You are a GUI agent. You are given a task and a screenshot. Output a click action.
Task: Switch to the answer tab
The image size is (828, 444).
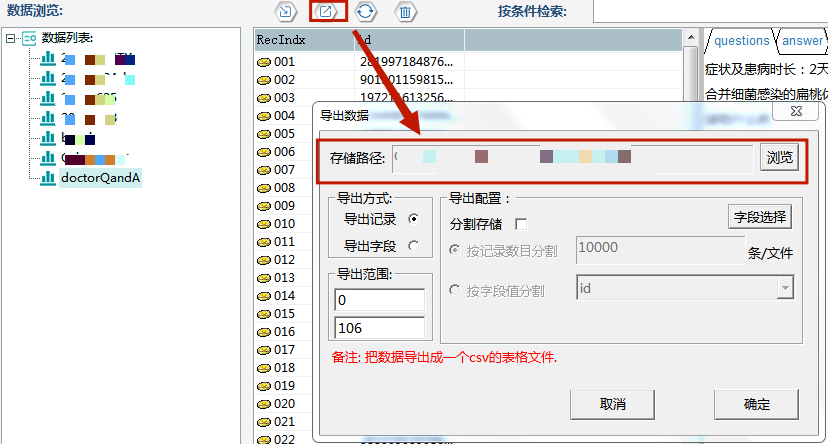click(802, 41)
